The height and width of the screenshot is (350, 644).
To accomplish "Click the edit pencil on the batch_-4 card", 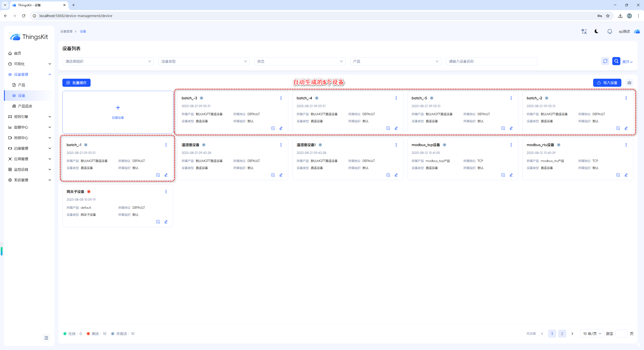I will (x=396, y=128).
